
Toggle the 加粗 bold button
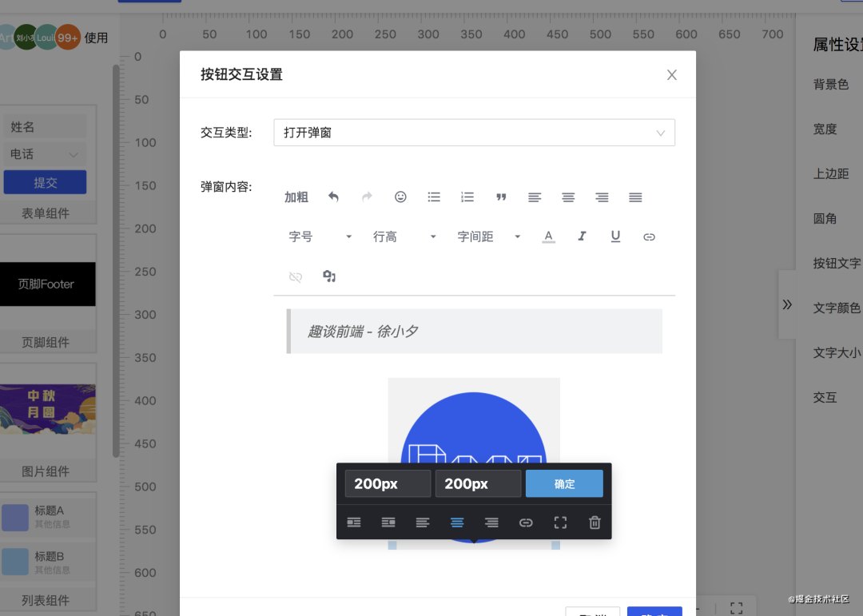[296, 197]
